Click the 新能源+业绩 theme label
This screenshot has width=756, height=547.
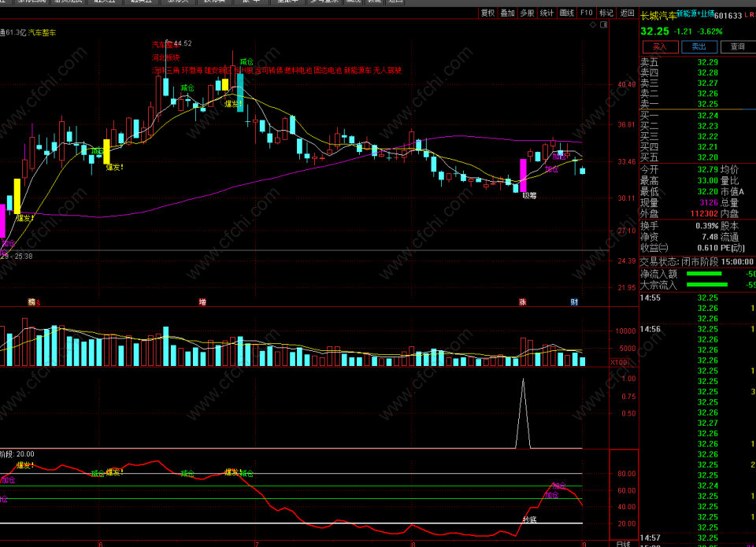[695, 14]
